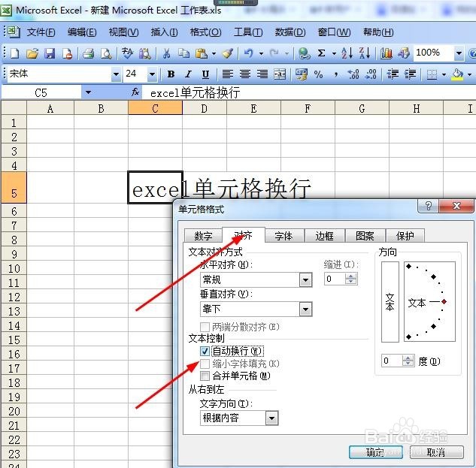Switch to the 字体 tab
Image resolution: width=476 pixels, height=468 pixels.
[x=283, y=236]
